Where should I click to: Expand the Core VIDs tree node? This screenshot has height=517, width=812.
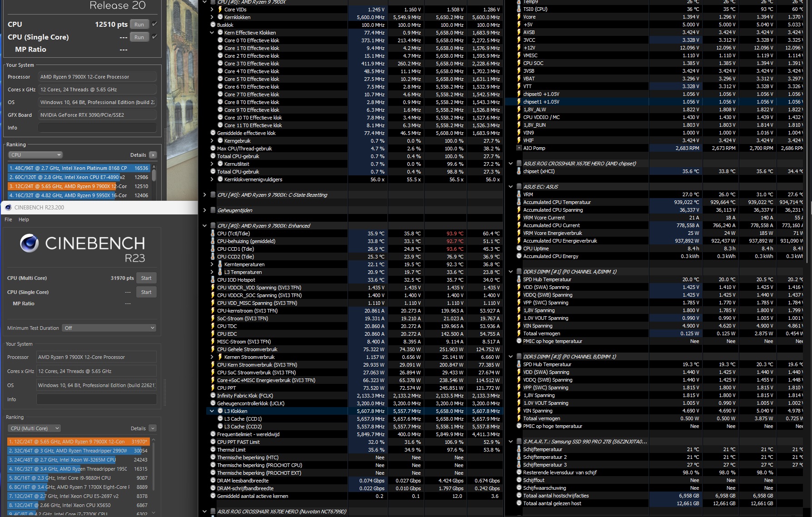click(212, 10)
